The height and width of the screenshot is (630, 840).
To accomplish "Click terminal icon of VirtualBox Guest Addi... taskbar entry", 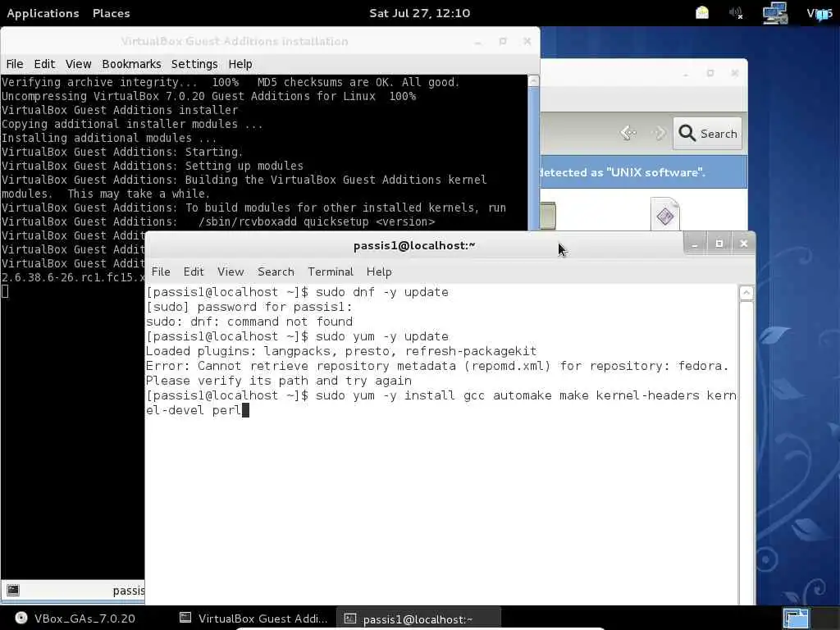I will [185, 618].
